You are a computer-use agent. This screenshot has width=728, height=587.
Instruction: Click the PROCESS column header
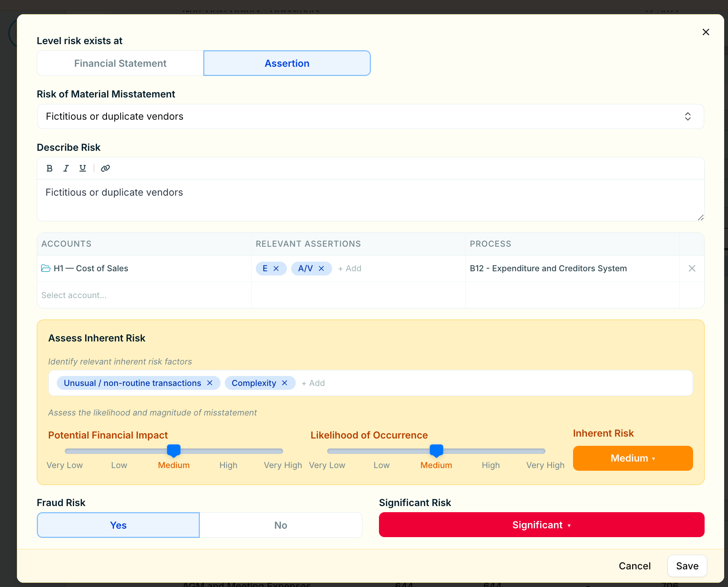tap(491, 244)
